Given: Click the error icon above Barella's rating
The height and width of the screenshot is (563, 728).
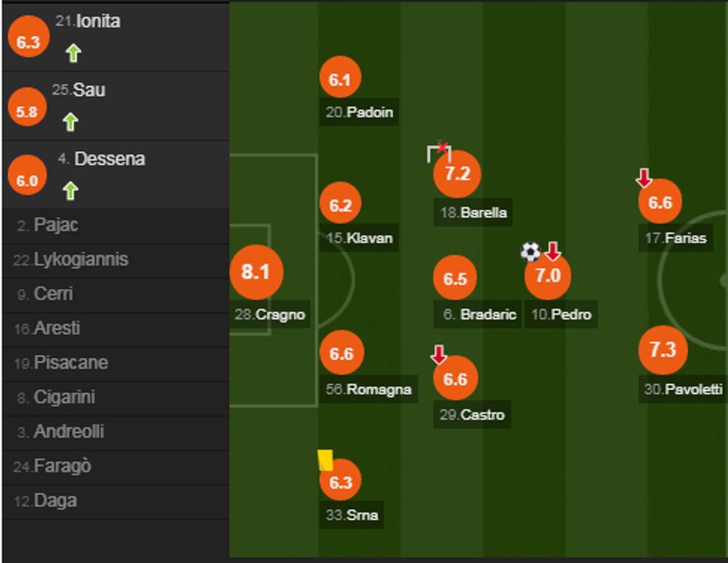Looking at the screenshot, I should [x=441, y=151].
